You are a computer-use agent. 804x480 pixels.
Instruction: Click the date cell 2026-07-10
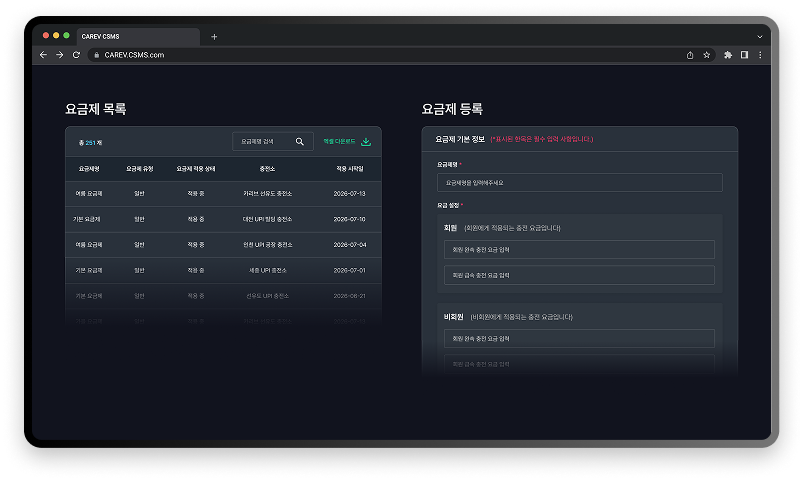(x=350, y=219)
